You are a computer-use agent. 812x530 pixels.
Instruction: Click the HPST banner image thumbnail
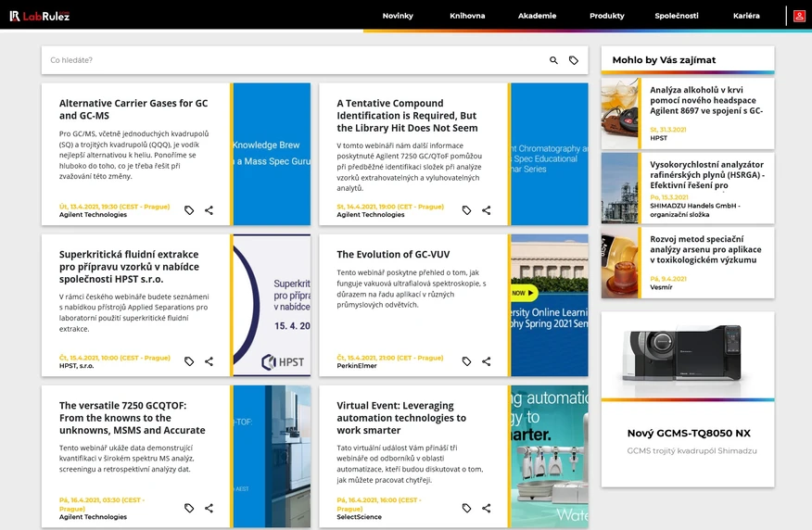click(x=272, y=305)
